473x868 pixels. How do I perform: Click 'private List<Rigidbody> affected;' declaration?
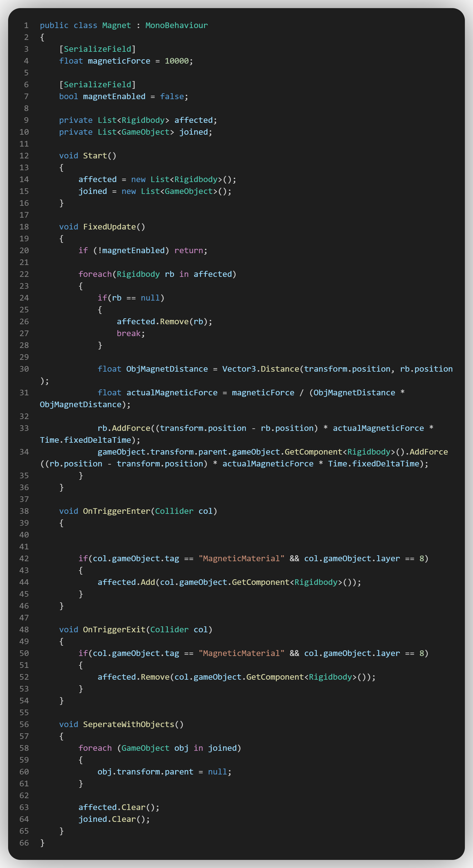(138, 120)
